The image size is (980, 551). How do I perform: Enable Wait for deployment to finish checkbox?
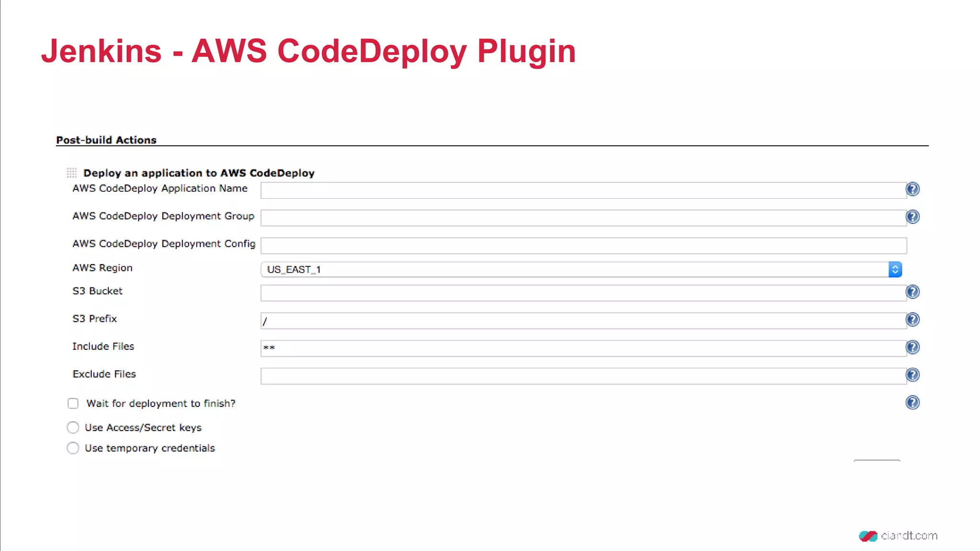73,404
